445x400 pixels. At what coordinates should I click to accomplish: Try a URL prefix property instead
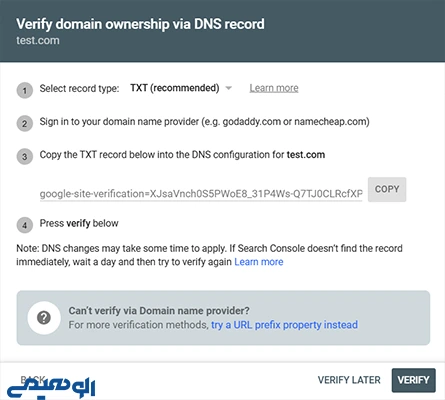click(284, 325)
